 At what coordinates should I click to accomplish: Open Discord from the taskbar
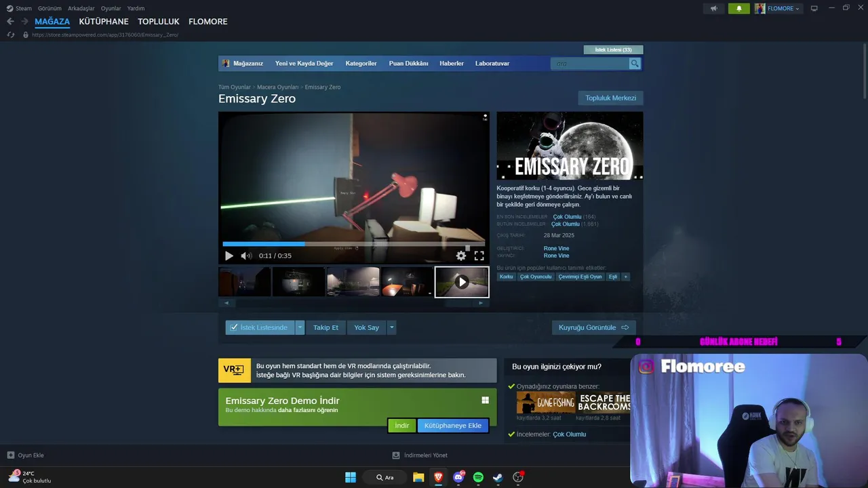[458, 477]
